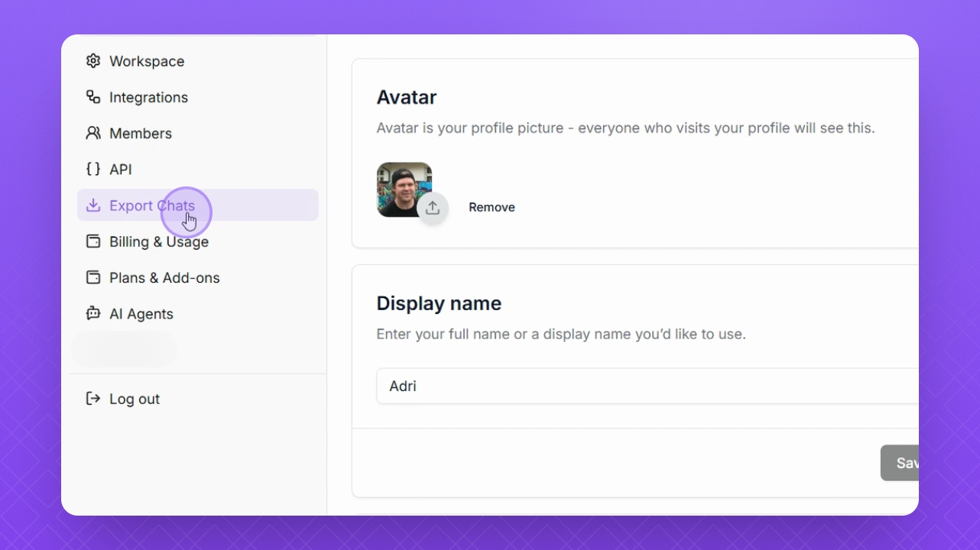Viewport: 980px width, 550px height.
Task: Save the display name changes
Action: tap(900, 463)
